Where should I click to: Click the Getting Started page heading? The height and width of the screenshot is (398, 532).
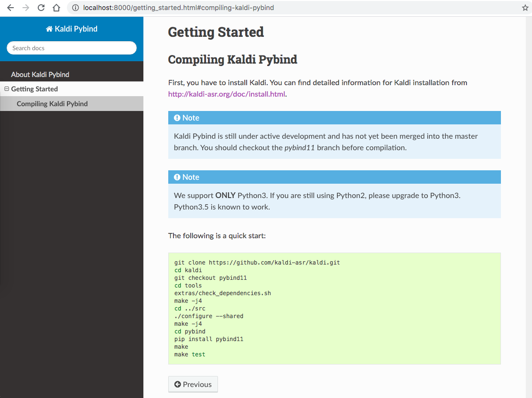[216, 32]
